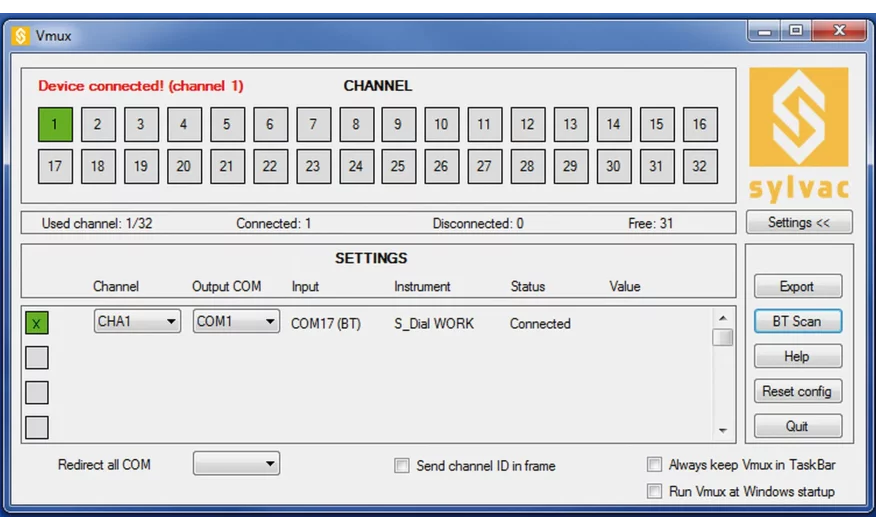Screen dimensions: 876x530
Task: Click the 'Connected' status in CHA1 row
Action: (540, 324)
